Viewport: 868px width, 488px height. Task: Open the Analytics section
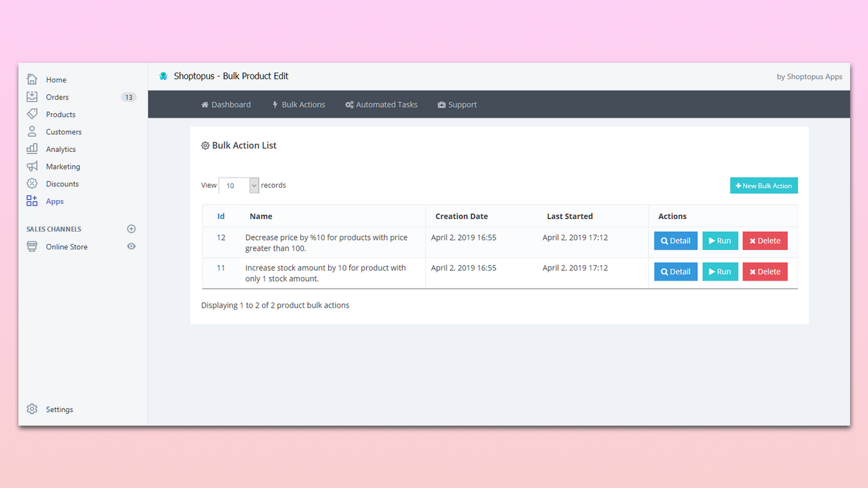pyautogui.click(x=60, y=148)
